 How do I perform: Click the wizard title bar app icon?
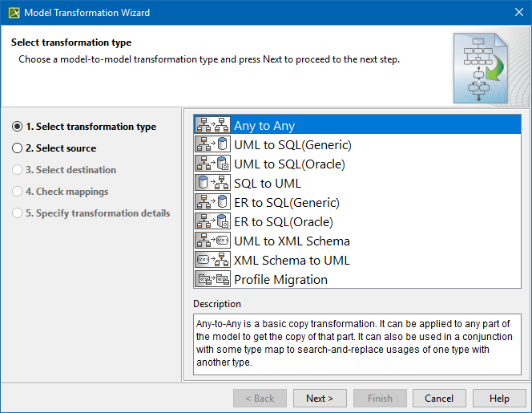coord(13,13)
